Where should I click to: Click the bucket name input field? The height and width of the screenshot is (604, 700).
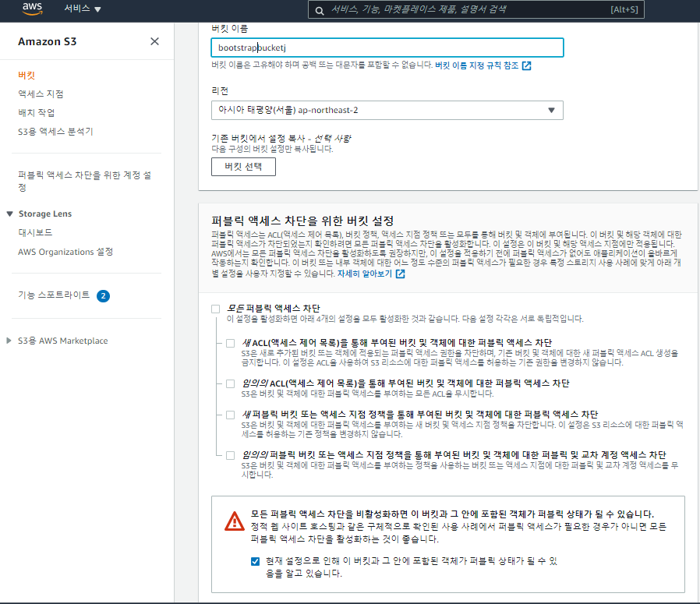click(x=387, y=48)
